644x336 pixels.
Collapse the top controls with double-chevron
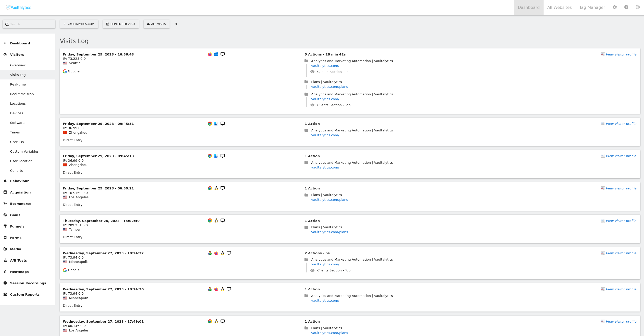176,24
